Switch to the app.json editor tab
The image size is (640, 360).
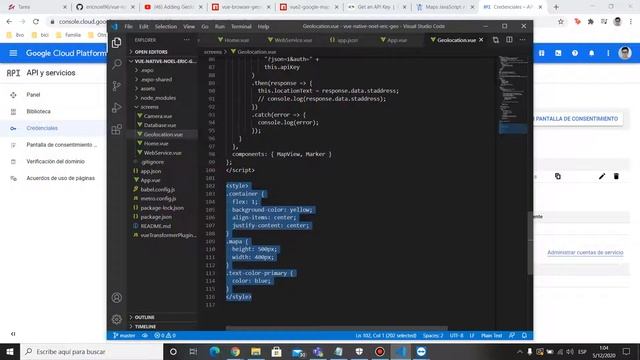344,40
